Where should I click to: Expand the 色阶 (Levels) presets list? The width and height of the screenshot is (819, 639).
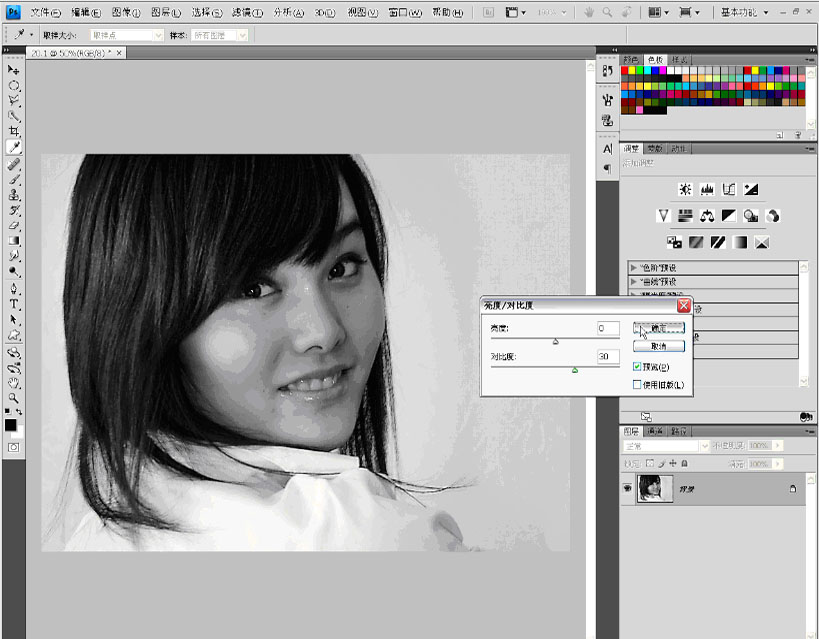coord(634,268)
